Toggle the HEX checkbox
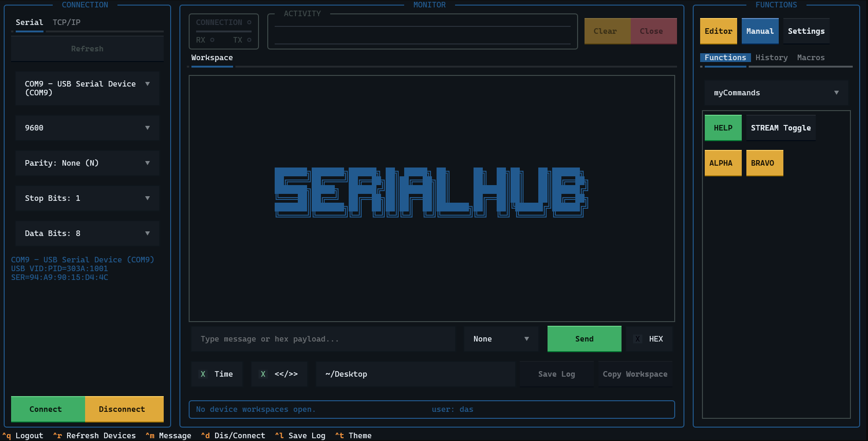The height and width of the screenshot is (441, 868). (x=649, y=339)
